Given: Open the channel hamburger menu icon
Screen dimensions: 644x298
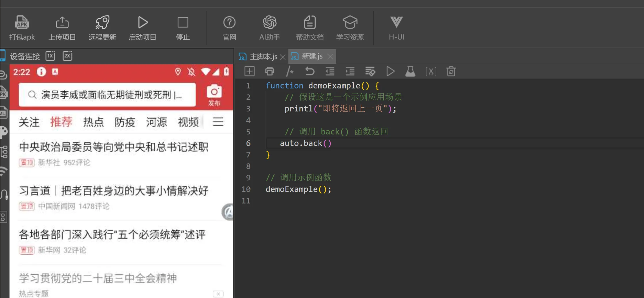Looking at the screenshot, I should coord(218,122).
